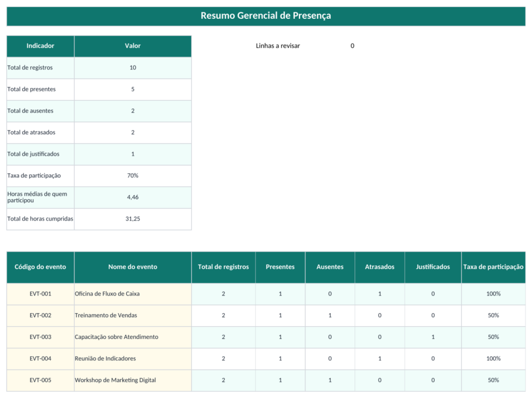Select the 'Valor' header cell
Screen dimensions: 532x398
[133, 46]
